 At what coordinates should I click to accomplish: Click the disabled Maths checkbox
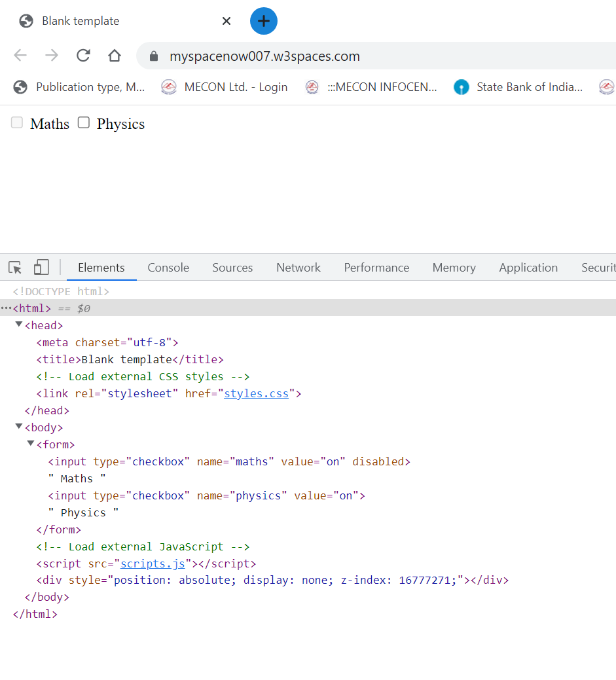pyautogui.click(x=17, y=123)
